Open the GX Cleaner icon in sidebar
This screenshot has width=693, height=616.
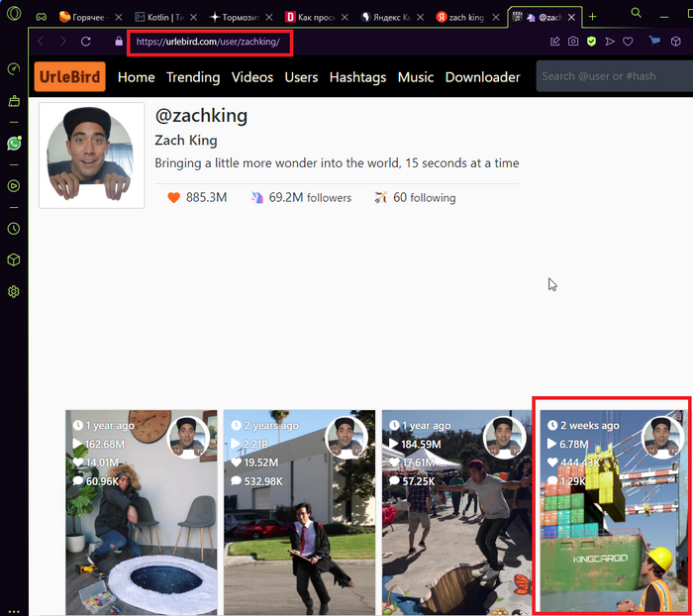coord(14,101)
